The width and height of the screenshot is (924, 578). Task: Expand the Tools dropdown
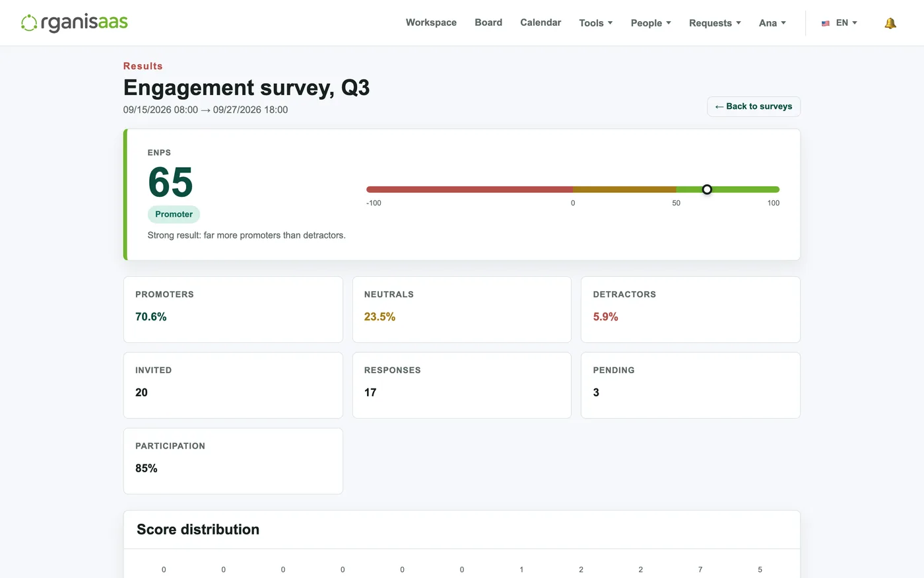click(596, 23)
